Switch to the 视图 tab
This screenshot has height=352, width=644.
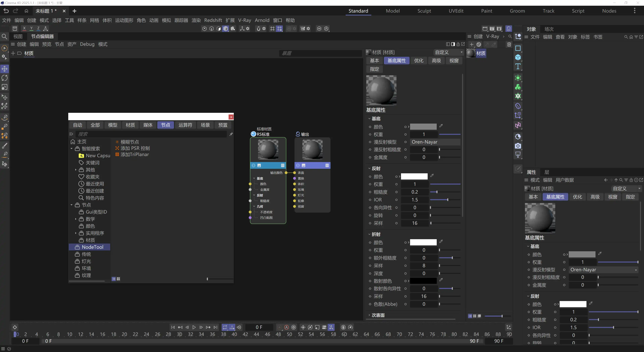point(18,37)
